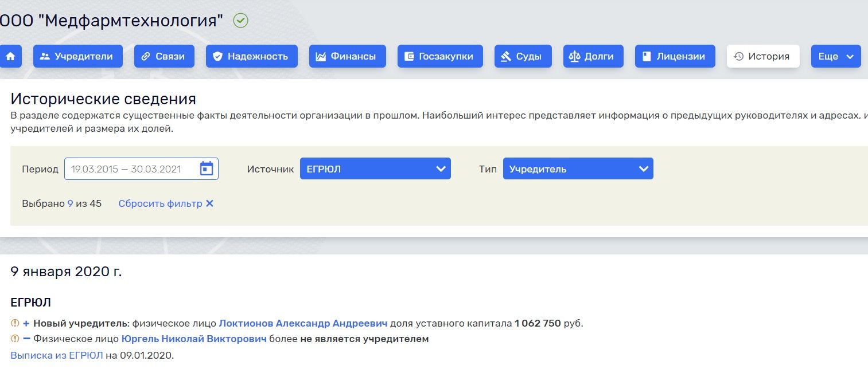Image resolution: width=868 pixels, height=369 pixels.
Task: Go to the Надежность tab
Action: pos(252,56)
